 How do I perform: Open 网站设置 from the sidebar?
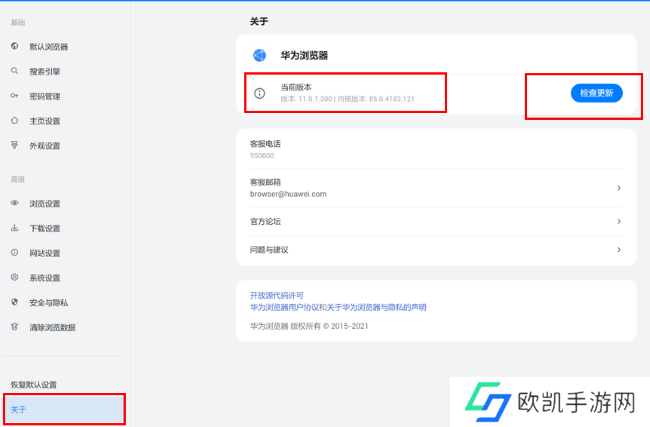point(45,253)
